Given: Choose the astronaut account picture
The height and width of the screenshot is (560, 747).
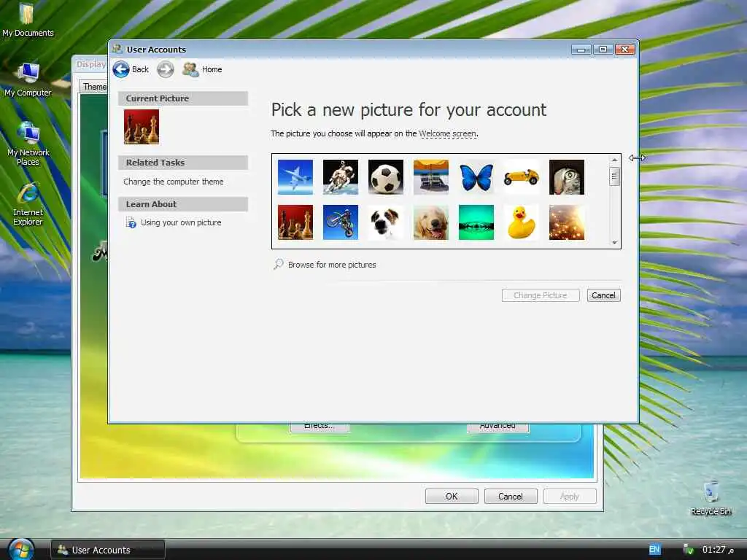Looking at the screenshot, I should click(341, 177).
